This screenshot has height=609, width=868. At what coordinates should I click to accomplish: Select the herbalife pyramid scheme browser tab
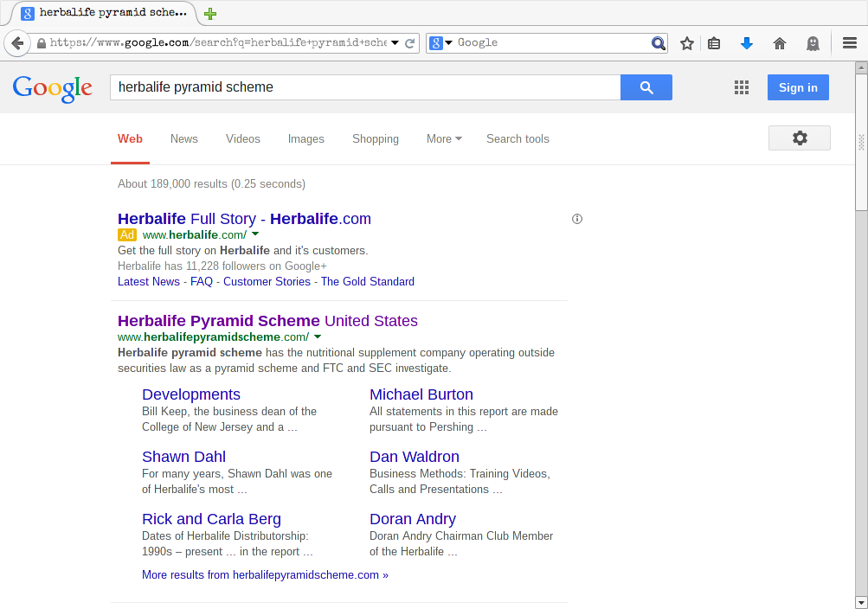(104, 13)
